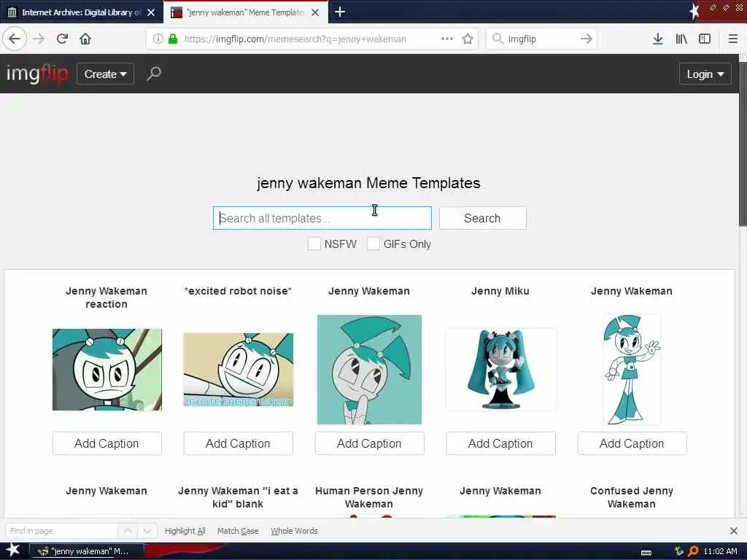Select the jenny wakeman Meme Templates tab

coord(245,12)
